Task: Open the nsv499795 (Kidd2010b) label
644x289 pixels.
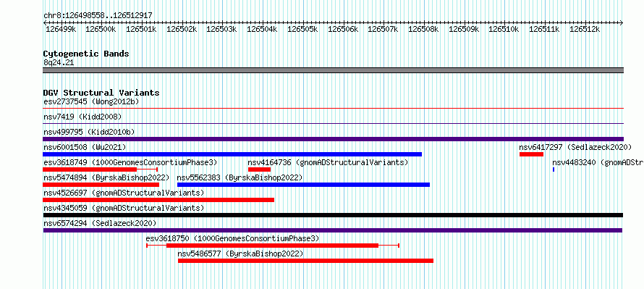Action: pyautogui.click(x=89, y=132)
